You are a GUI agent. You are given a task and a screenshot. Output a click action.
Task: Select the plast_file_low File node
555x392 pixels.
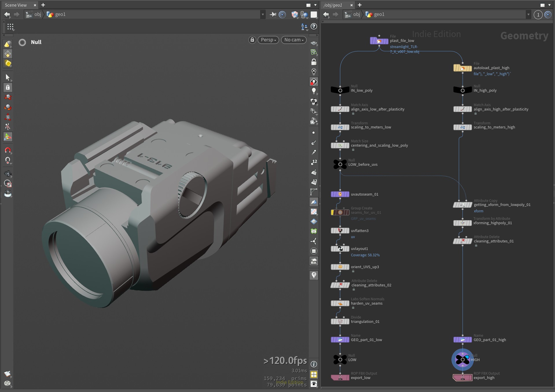pos(379,41)
